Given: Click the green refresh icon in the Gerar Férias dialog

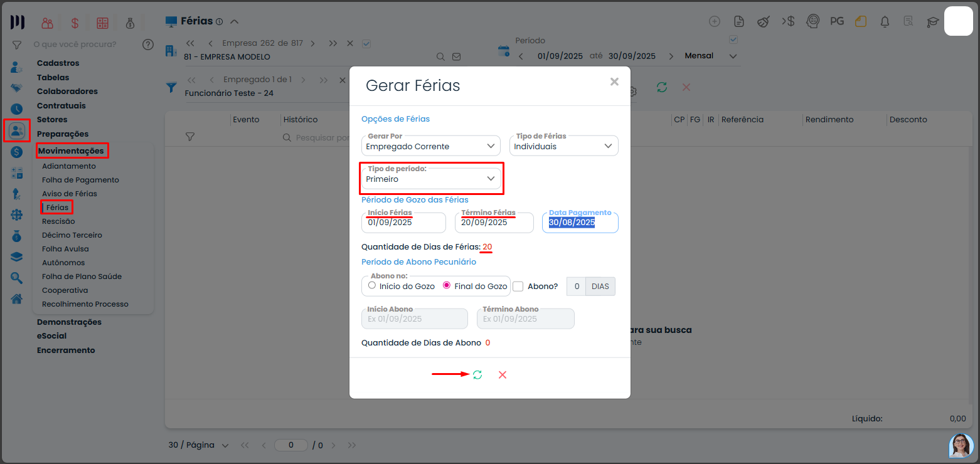Looking at the screenshot, I should click(x=477, y=375).
